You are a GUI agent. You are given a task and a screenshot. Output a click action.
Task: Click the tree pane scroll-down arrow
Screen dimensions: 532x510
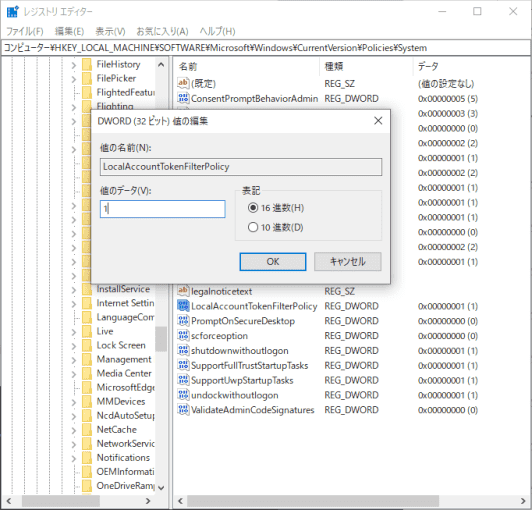(161, 488)
